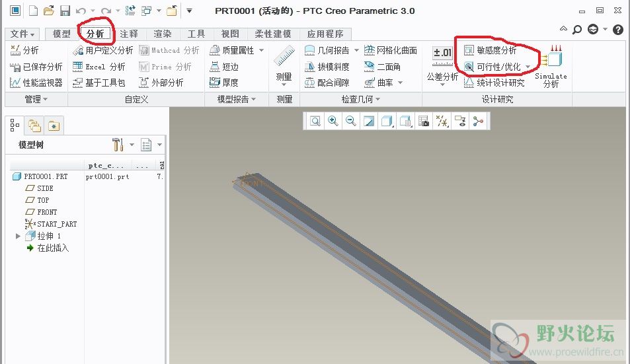Viewport: 630px width, 364px height.
Task: Start 用户定义分析
Action: click(x=103, y=50)
